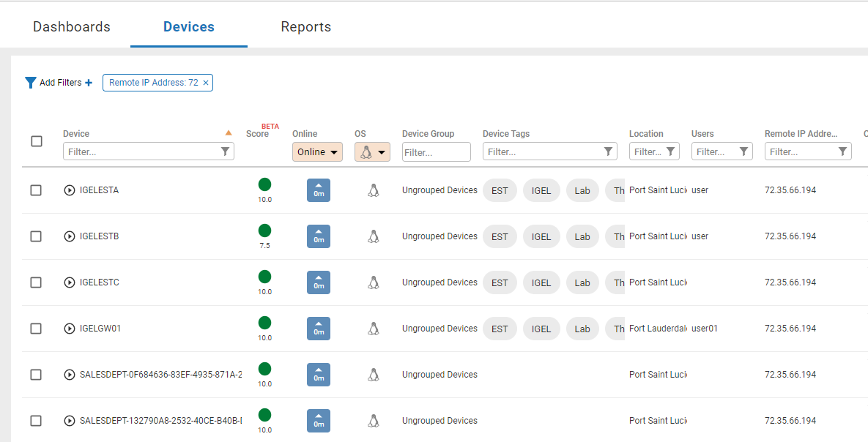This screenshot has height=442, width=868.
Task: Click the Location column header
Action: pyautogui.click(x=646, y=134)
